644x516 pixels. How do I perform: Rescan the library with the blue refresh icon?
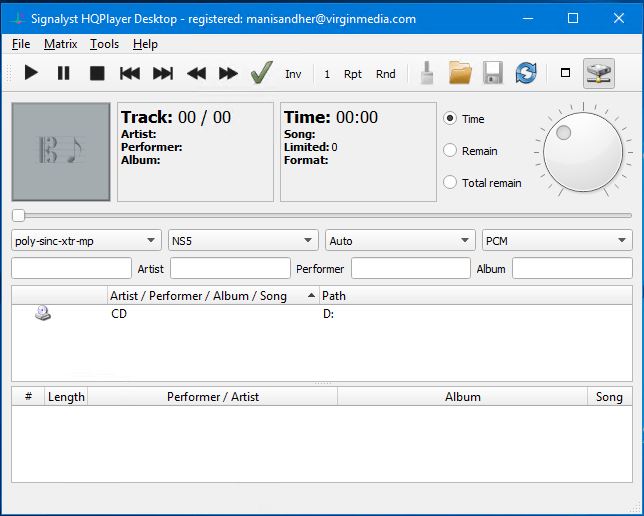click(x=526, y=73)
